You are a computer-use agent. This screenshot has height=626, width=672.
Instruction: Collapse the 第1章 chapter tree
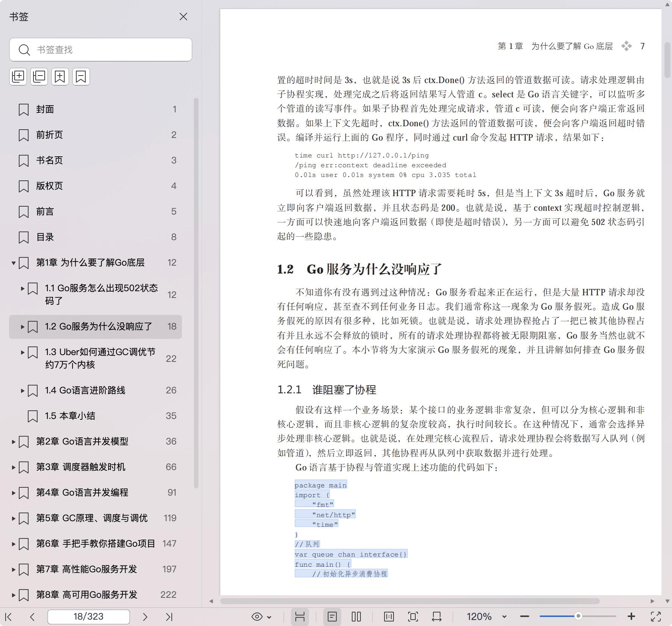tap(14, 263)
